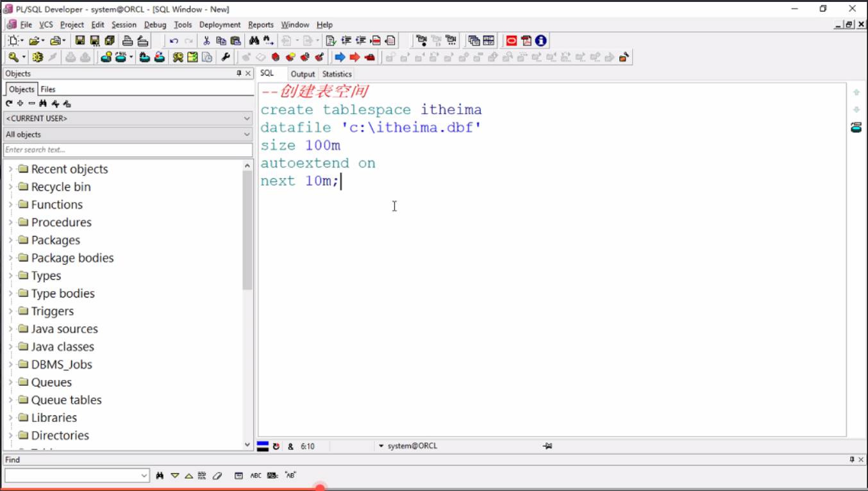Click the Save floppy disk icon
Image resolution: width=868 pixels, height=491 pixels.
point(80,40)
